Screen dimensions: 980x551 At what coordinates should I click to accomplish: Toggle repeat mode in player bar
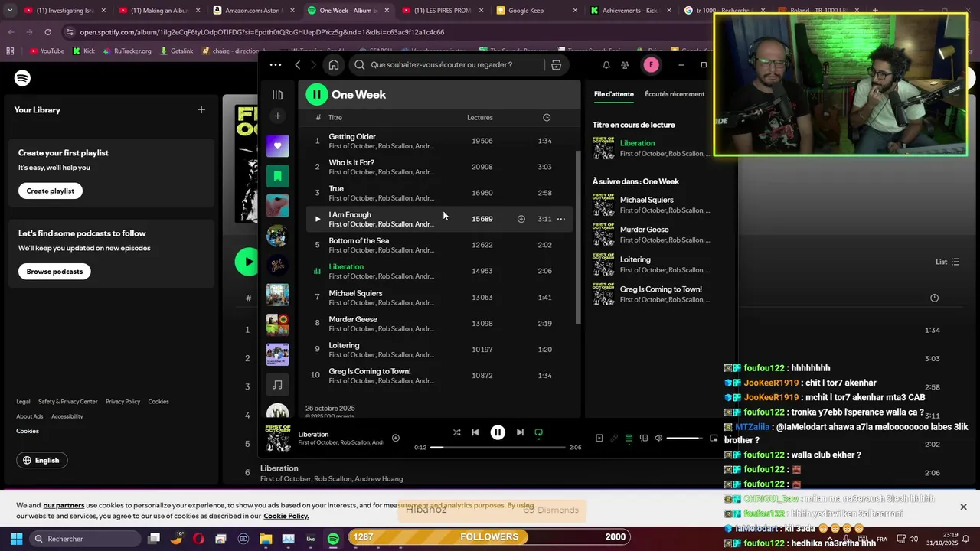538,432
